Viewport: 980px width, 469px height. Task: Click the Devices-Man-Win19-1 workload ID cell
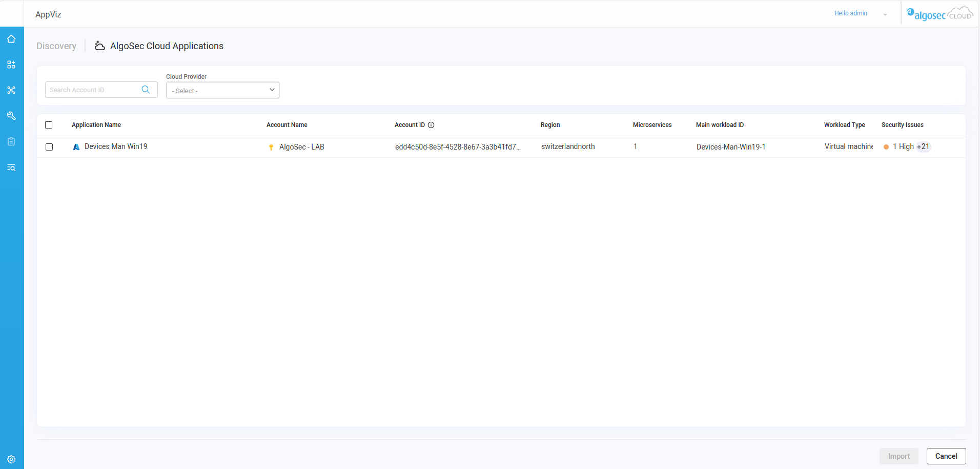[x=731, y=147]
